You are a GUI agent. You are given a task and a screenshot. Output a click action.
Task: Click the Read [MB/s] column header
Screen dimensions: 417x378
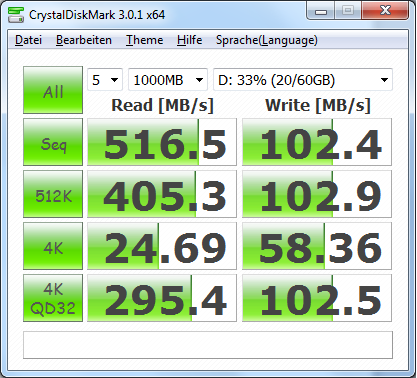coord(162,106)
